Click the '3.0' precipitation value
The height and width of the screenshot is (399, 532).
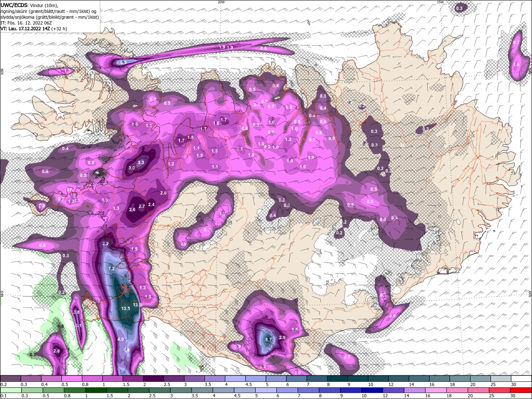point(132,168)
